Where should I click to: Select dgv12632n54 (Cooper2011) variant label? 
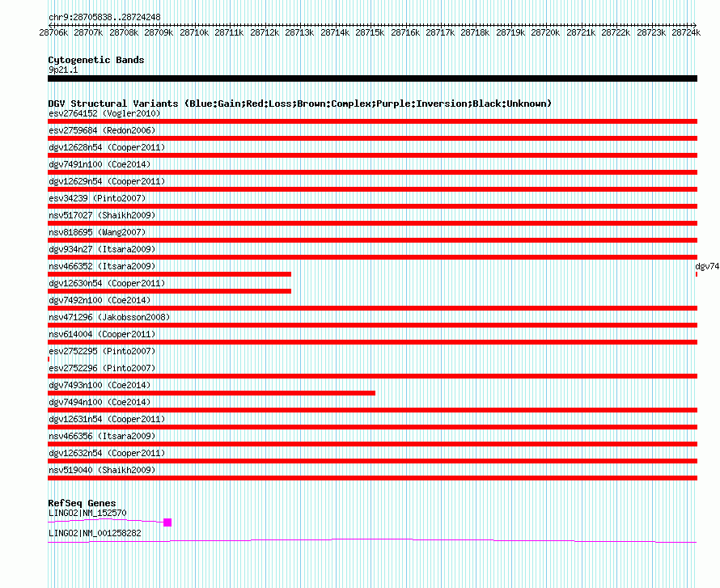pos(107,453)
